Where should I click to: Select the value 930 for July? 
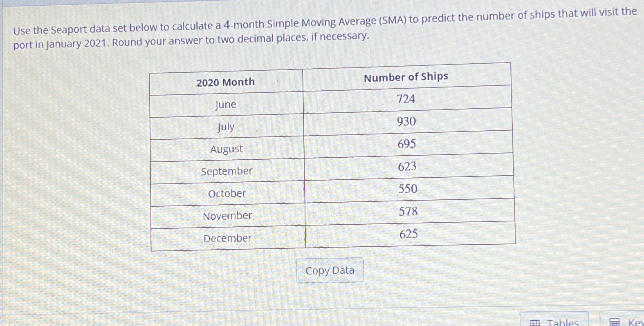pos(407,121)
